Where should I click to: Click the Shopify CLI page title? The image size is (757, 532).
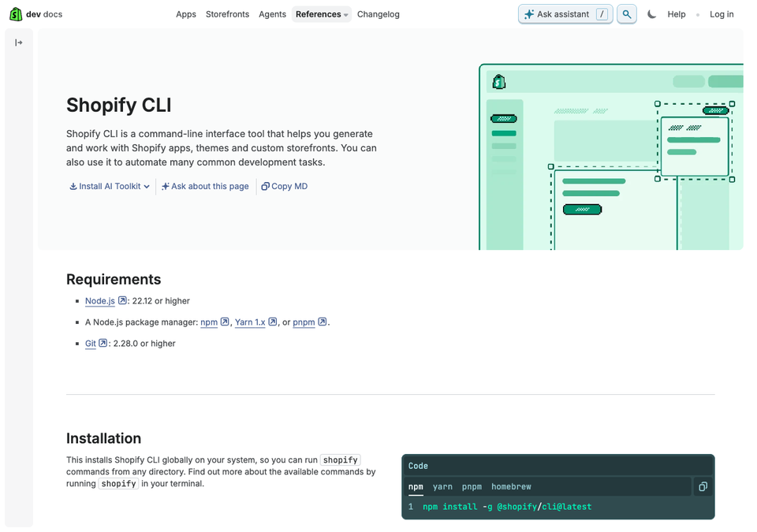[x=119, y=105]
